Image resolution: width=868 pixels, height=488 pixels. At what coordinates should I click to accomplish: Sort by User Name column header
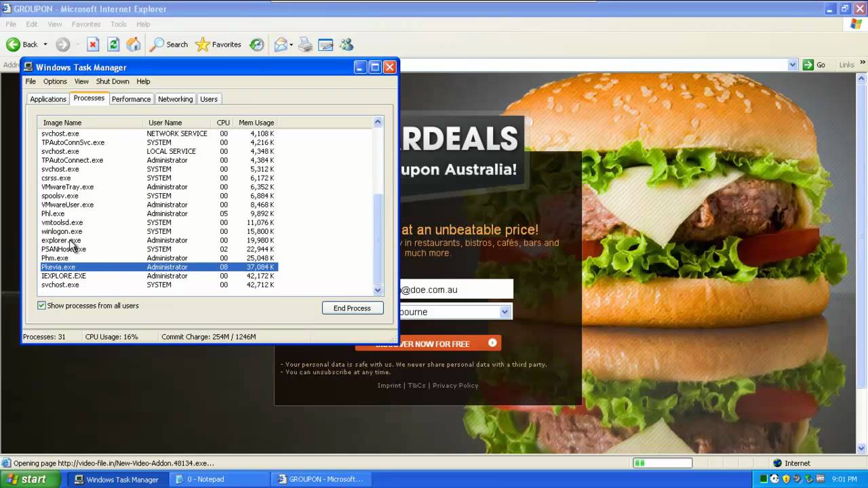click(178, 123)
